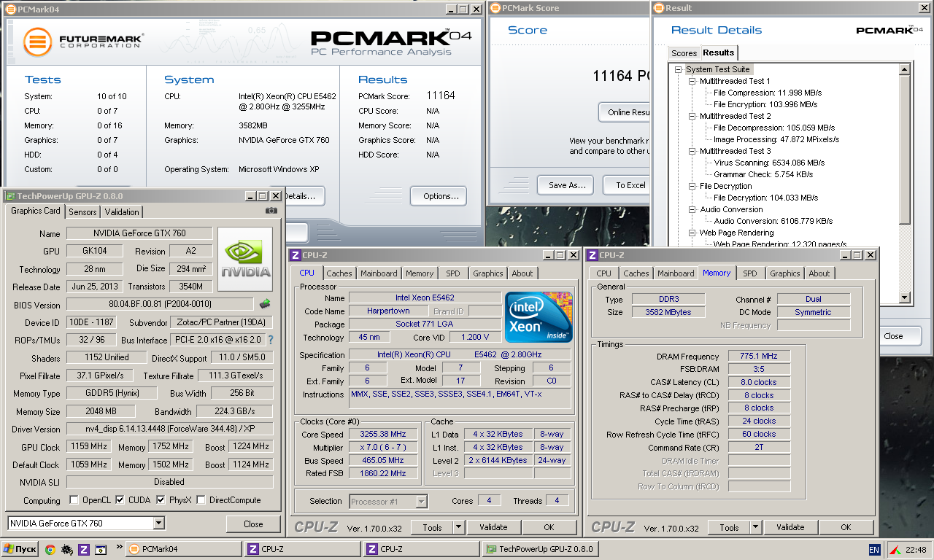Click the Futuremark orange logo in PCMark04

(x=37, y=42)
